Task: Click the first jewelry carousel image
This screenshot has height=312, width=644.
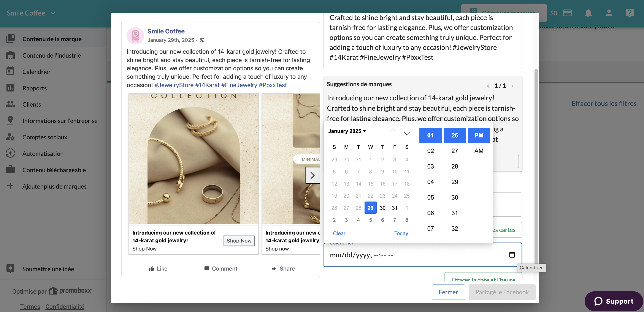Action: (194, 159)
